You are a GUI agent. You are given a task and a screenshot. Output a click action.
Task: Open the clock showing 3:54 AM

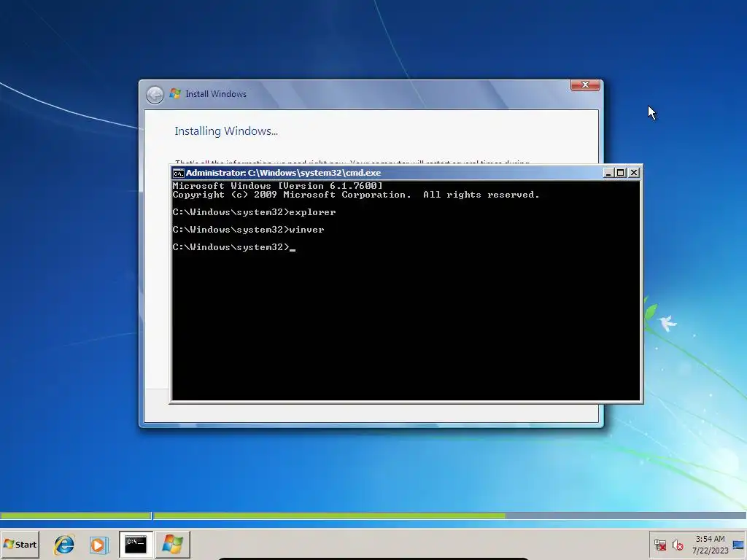(710, 544)
